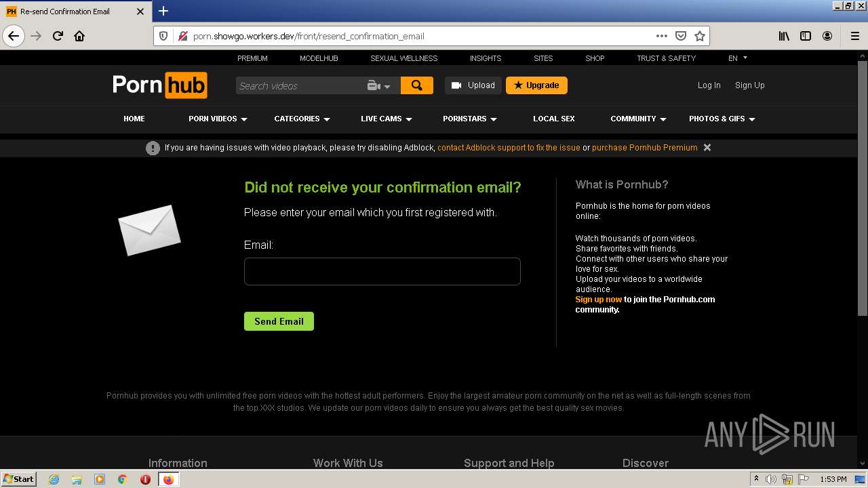Open Firefox Library icon

pos(784,36)
